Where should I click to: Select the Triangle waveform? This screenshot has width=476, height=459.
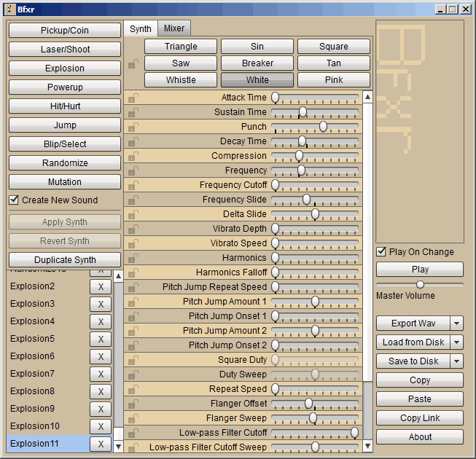[181, 47]
